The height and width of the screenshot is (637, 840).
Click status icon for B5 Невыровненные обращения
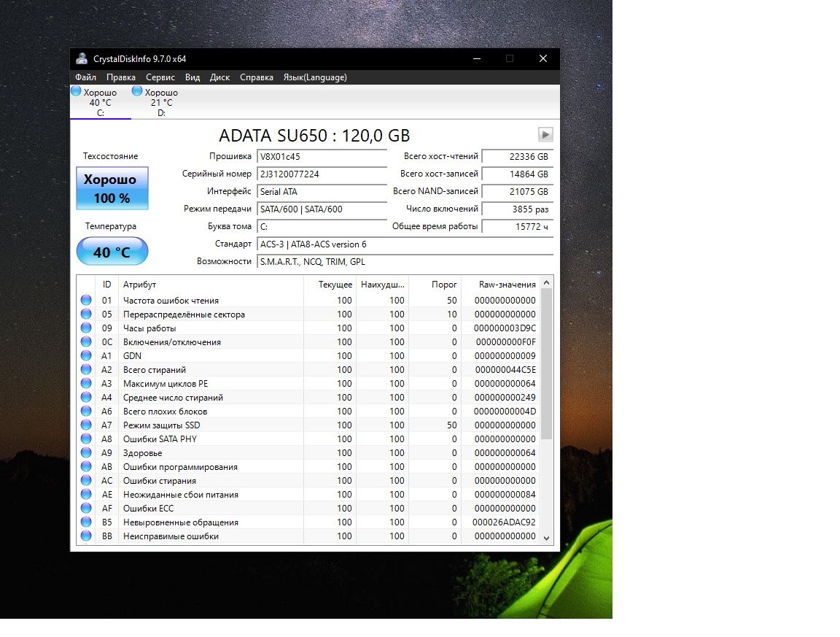pos(86,522)
